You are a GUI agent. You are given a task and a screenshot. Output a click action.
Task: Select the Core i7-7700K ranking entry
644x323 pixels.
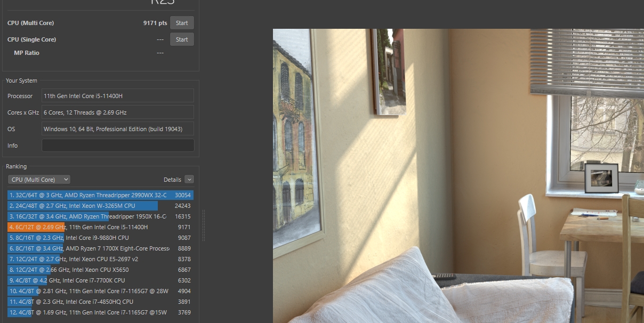[100, 280]
